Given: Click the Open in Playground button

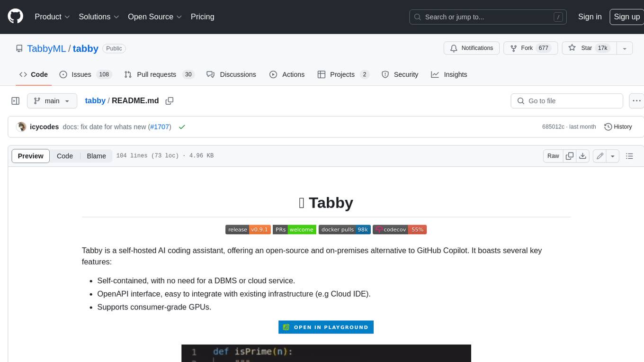Looking at the screenshot, I should pos(326,327).
